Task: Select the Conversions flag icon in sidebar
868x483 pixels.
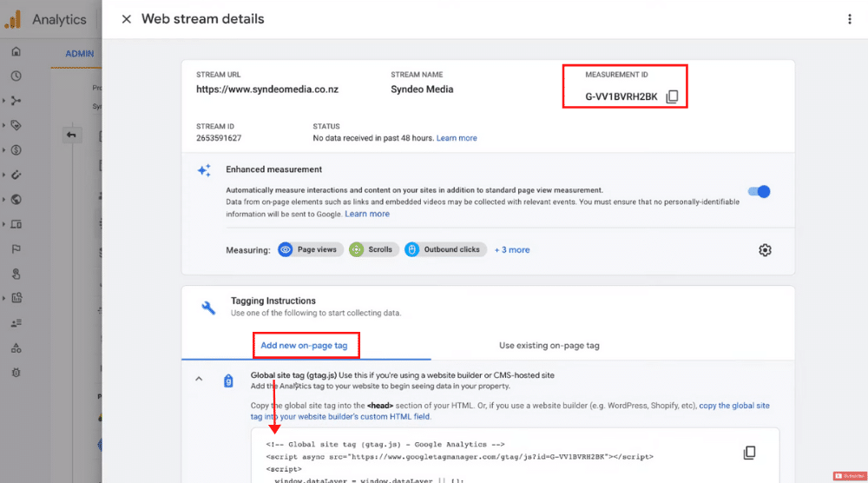Action: 16,248
